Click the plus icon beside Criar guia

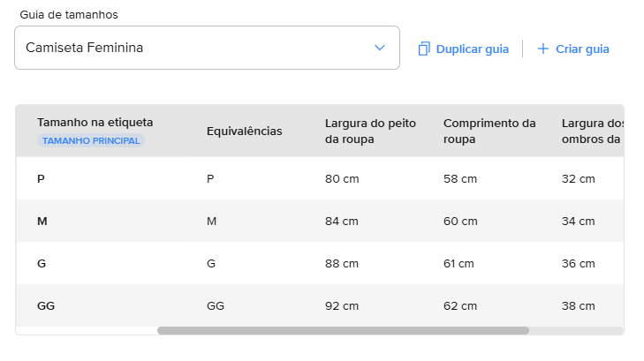click(x=542, y=49)
